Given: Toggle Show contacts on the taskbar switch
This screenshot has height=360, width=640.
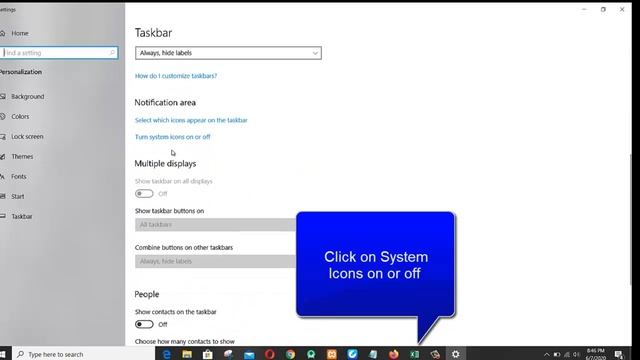Looking at the screenshot, I should [144, 324].
